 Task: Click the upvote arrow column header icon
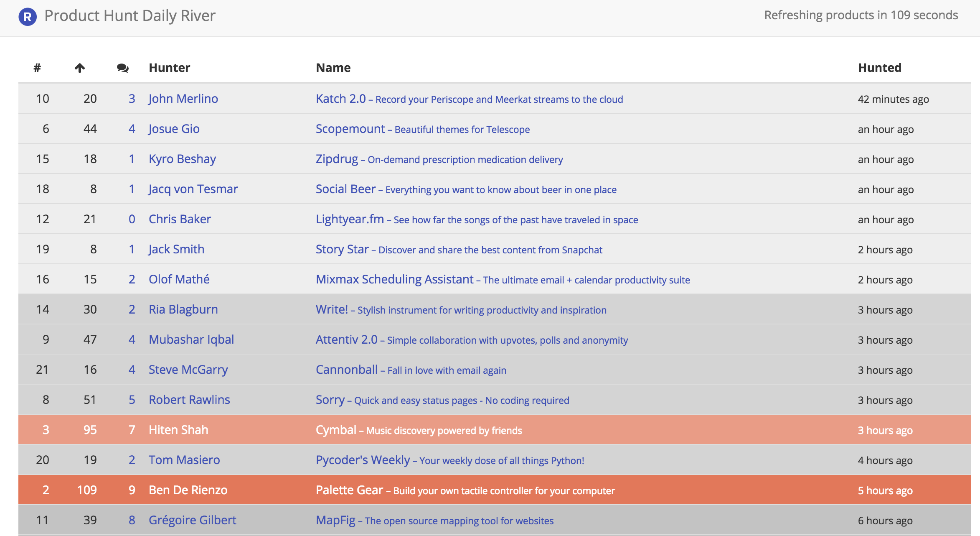[x=80, y=67]
